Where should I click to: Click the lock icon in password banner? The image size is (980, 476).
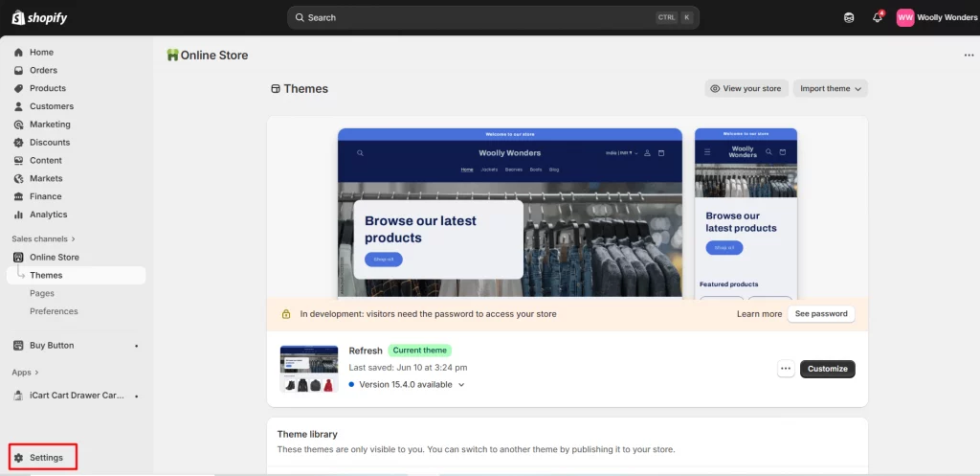click(x=285, y=314)
